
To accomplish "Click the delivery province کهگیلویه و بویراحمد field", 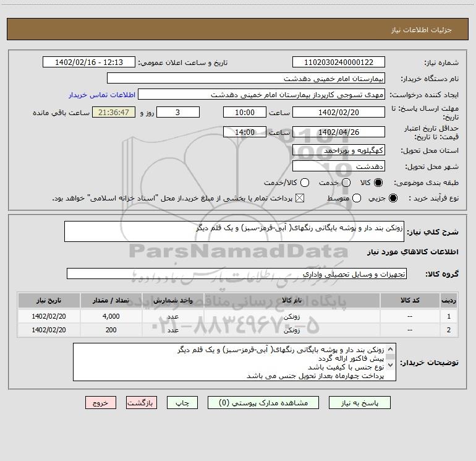I will click(339, 150).
